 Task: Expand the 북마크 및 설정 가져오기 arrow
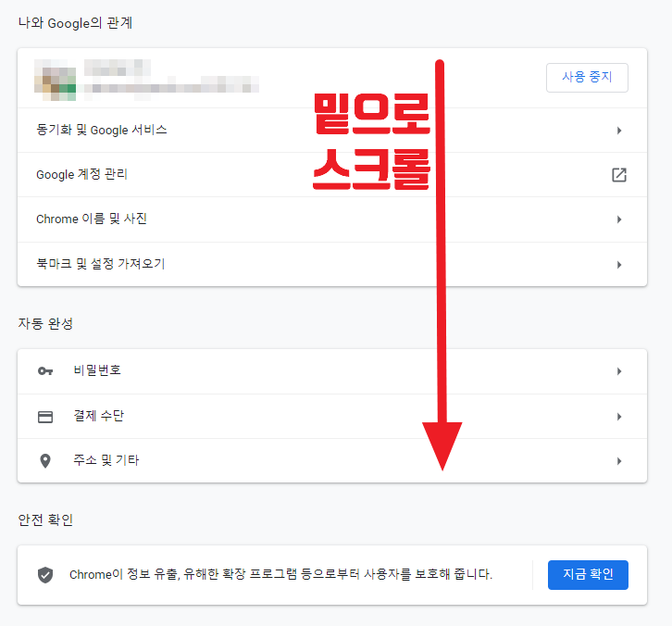619,265
